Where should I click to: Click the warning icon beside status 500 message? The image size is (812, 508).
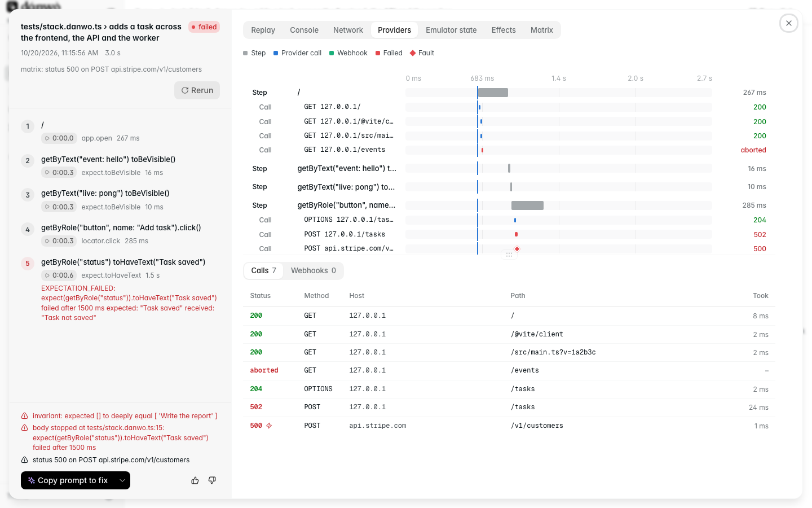(x=25, y=460)
